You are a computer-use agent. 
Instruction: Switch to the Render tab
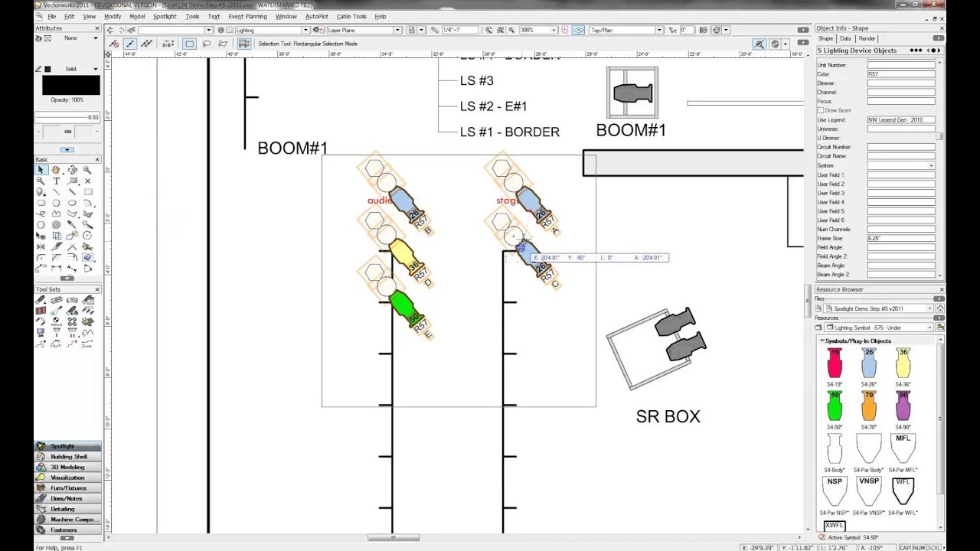867,38
